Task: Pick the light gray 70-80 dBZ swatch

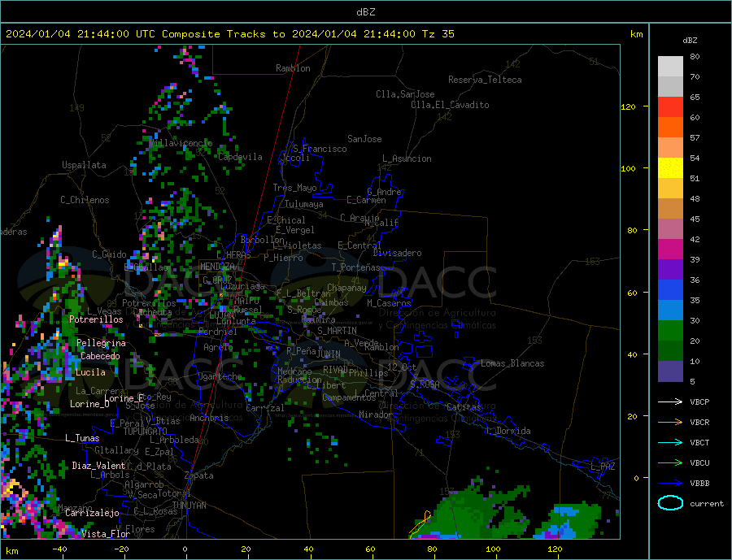Action: 670,67
